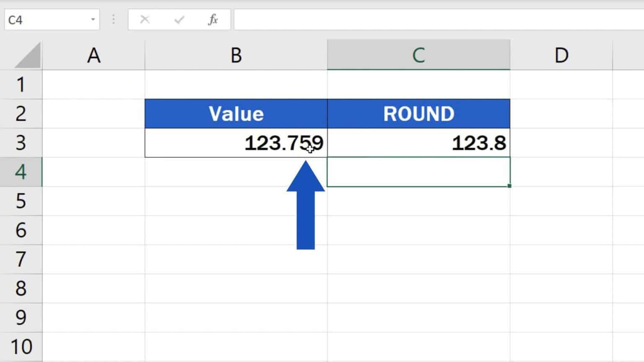Select column header B
The height and width of the screenshot is (362, 644).
(x=236, y=54)
